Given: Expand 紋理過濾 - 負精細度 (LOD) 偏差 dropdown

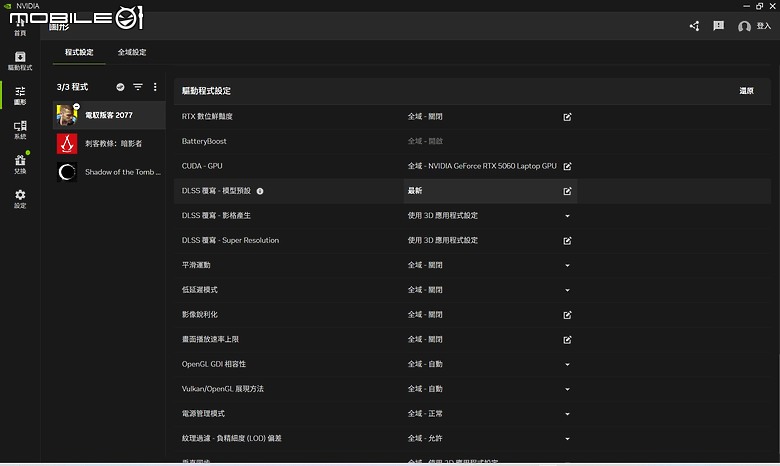Looking at the screenshot, I should coord(567,439).
